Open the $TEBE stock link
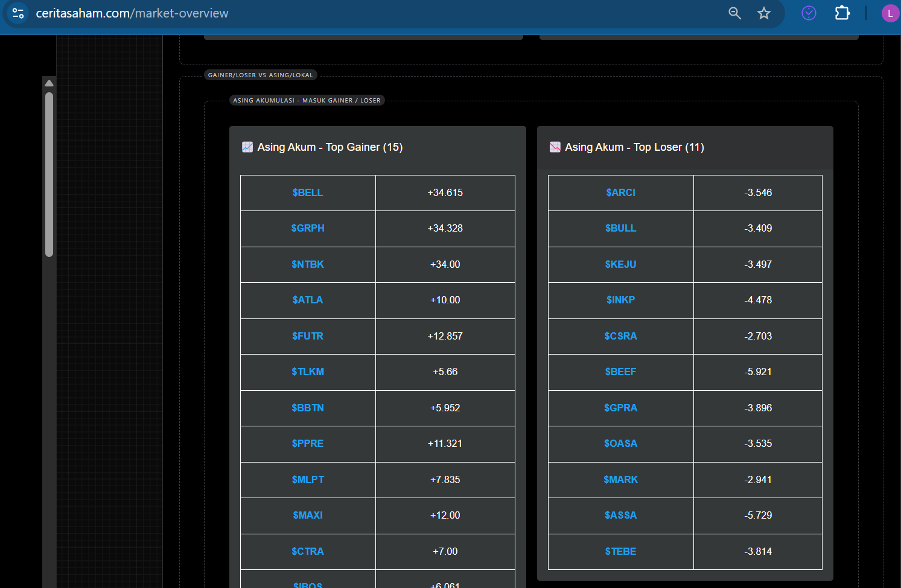 (x=621, y=552)
